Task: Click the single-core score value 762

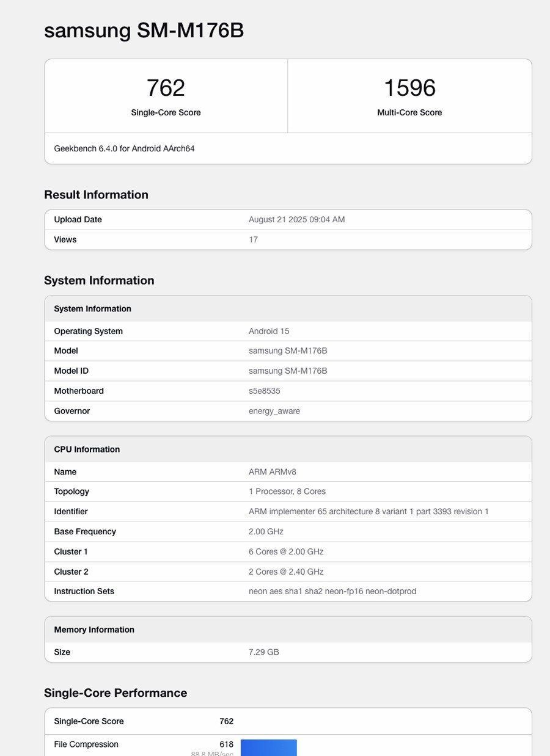Action: (166, 88)
